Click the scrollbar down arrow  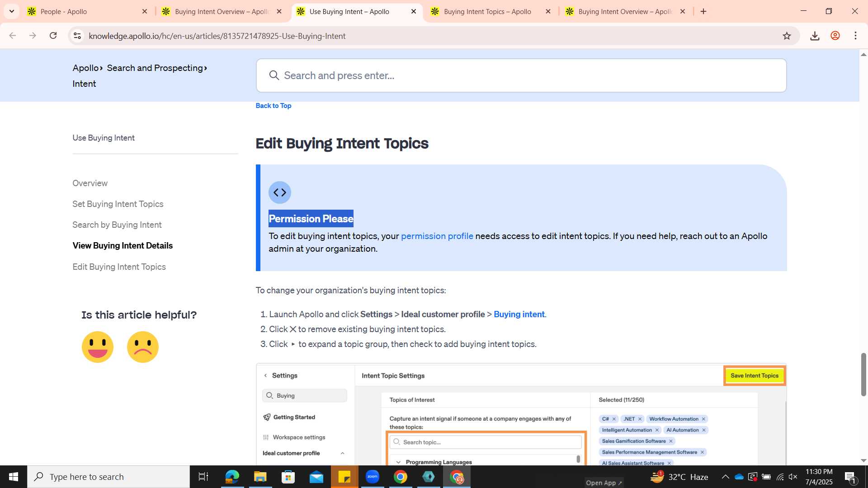pos(863,460)
